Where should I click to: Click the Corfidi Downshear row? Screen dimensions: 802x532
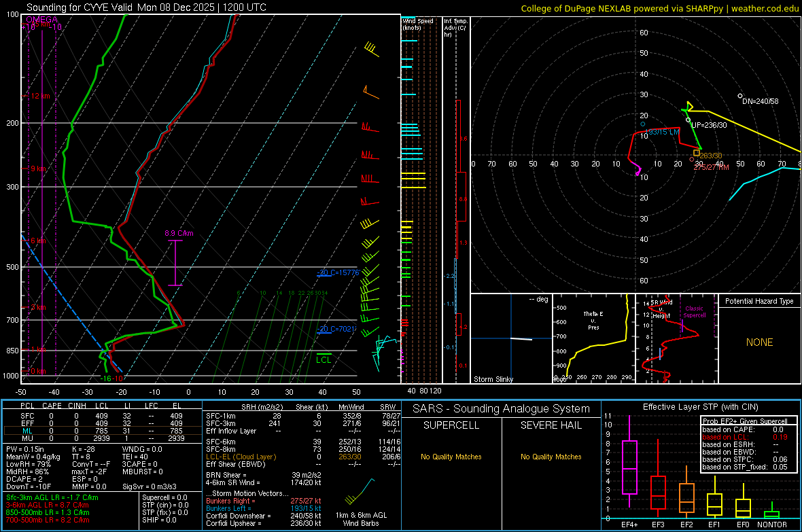(x=264, y=516)
